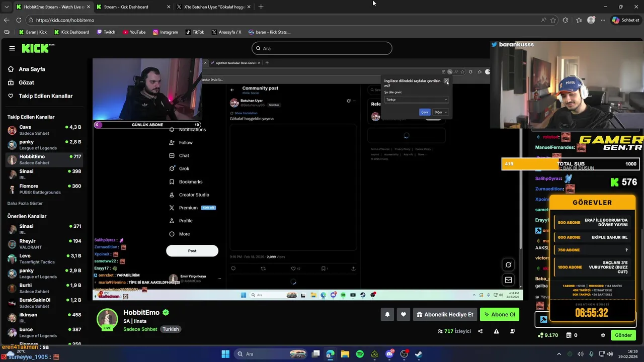Open chat settings gear icon
The height and width of the screenshot is (362, 644).
coord(603,335)
